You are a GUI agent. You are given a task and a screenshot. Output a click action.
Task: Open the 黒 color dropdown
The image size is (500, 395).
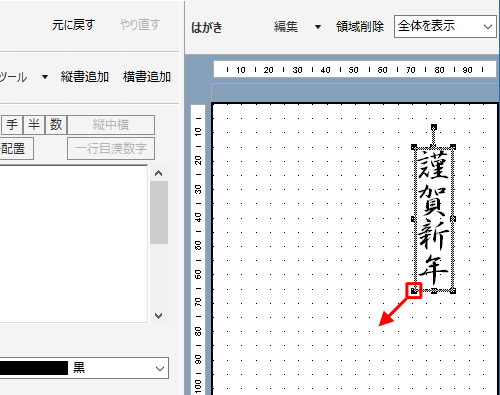click(160, 368)
